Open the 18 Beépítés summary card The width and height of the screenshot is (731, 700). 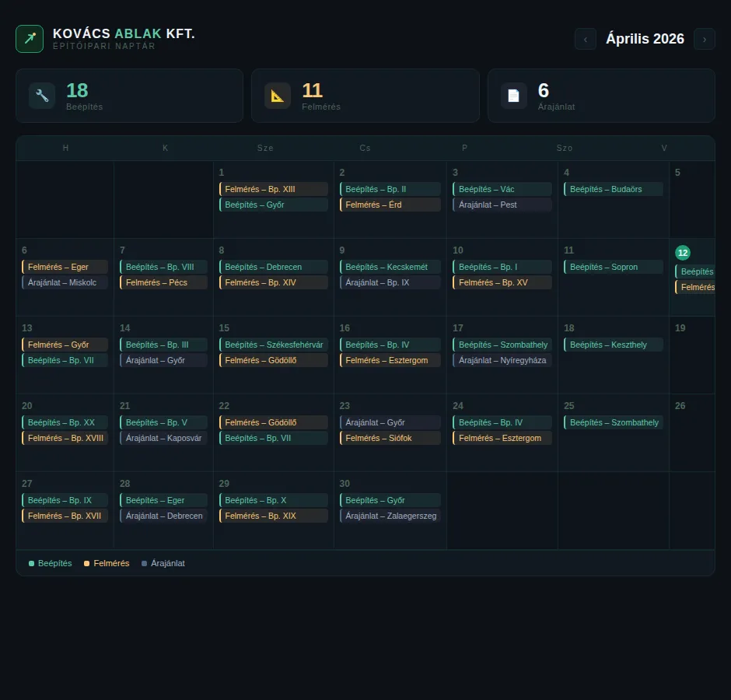click(x=130, y=96)
